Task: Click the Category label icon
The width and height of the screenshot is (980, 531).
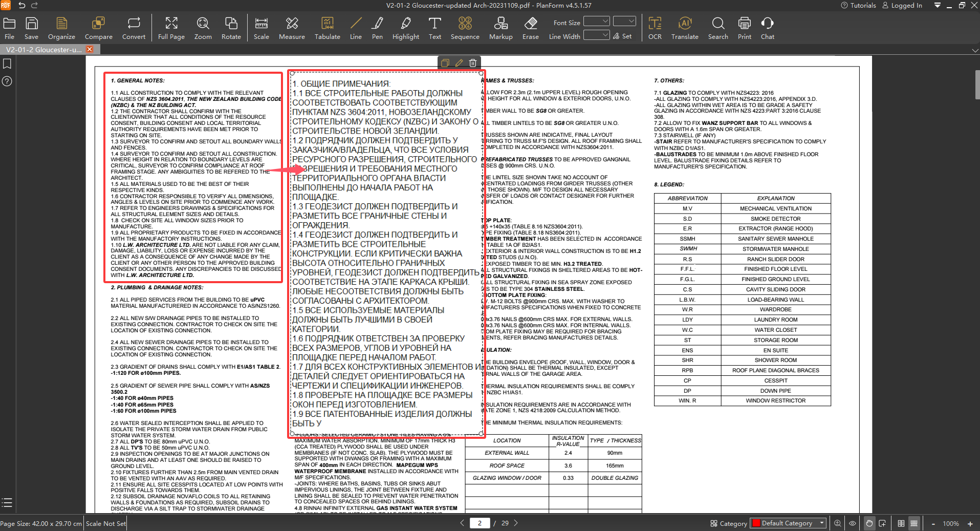Action: coord(714,523)
